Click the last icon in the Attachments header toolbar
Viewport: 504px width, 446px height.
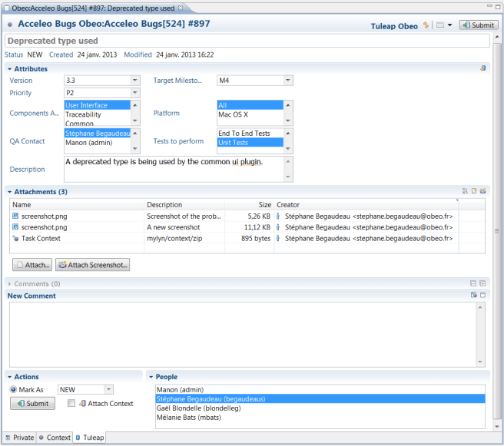click(x=482, y=191)
